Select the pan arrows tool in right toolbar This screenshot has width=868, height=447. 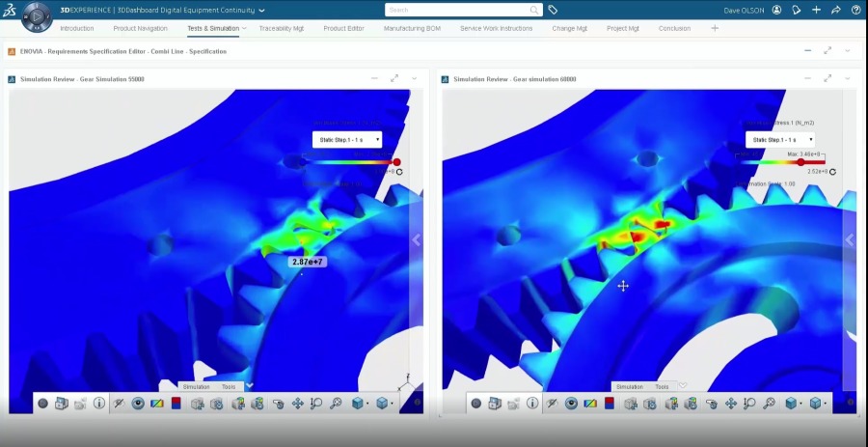pyautogui.click(x=731, y=404)
